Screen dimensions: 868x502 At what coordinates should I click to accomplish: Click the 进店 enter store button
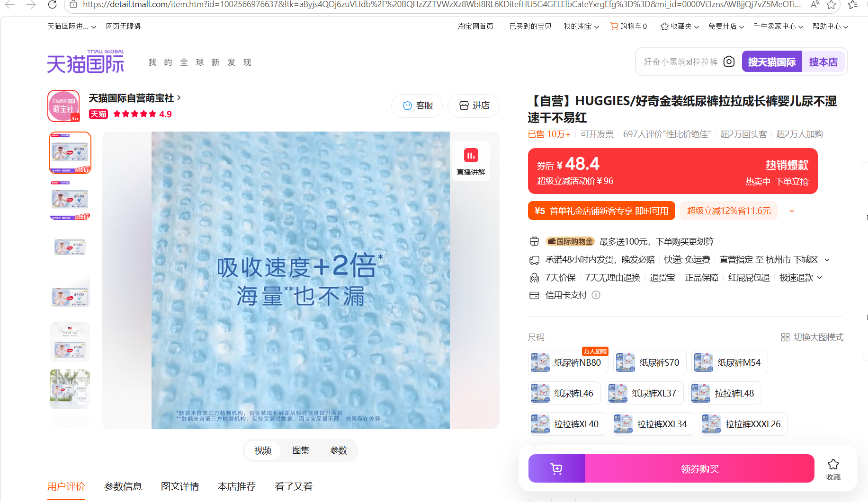474,106
